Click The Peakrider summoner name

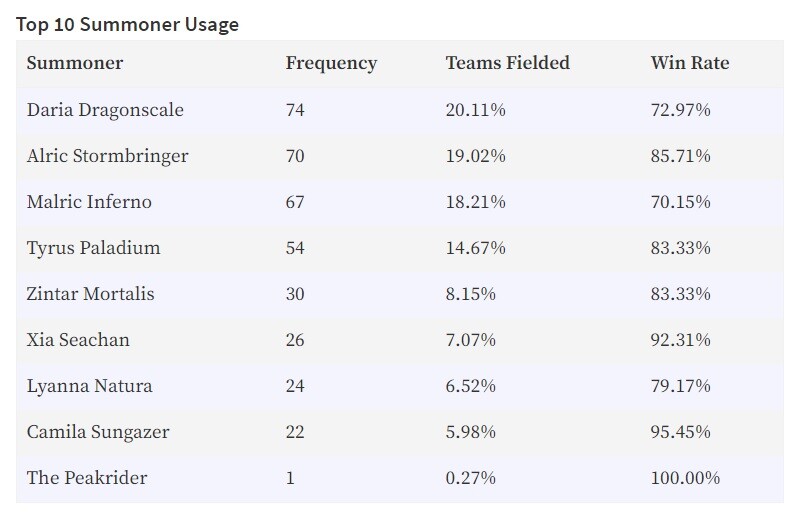click(x=87, y=478)
